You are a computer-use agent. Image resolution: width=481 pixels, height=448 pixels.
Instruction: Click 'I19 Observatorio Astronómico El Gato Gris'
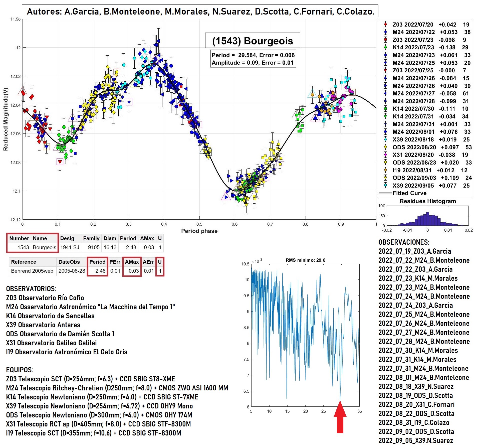tap(67, 352)
